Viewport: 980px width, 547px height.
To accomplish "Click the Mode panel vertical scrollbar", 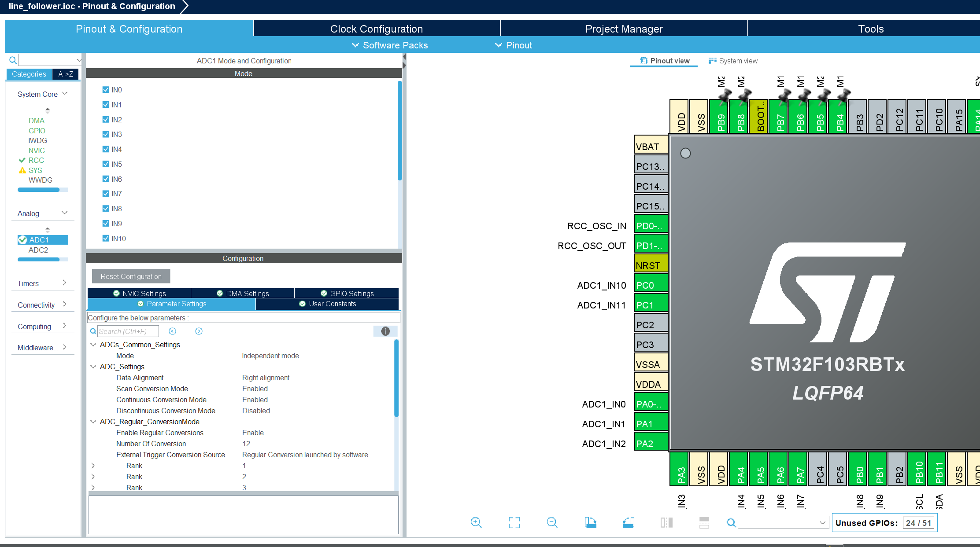I will 399,131.
